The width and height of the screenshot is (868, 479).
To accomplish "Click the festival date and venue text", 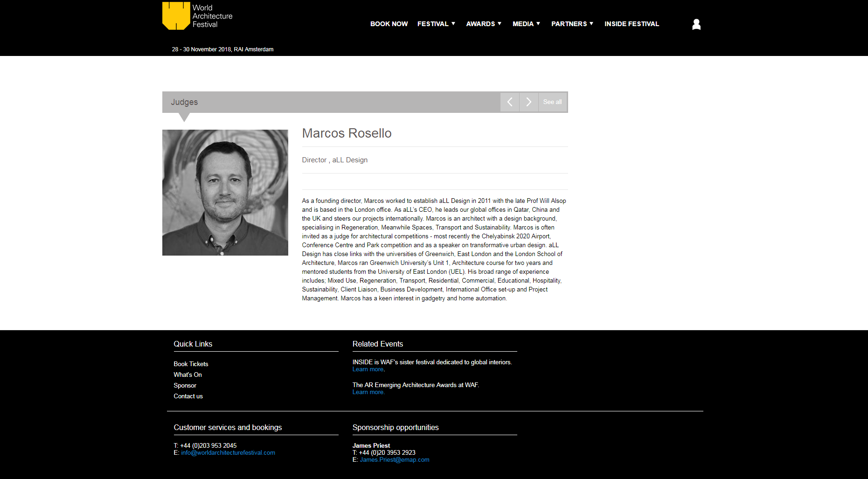I will [222, 49].
